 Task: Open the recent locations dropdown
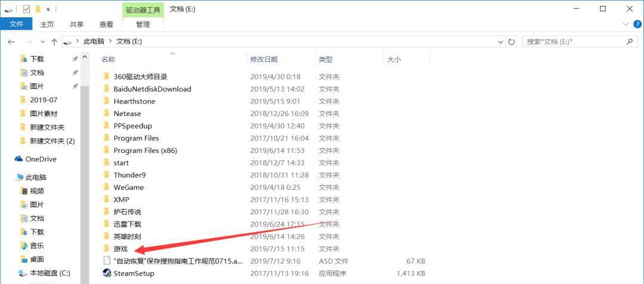pyautogui.click(x=43, y=42)
